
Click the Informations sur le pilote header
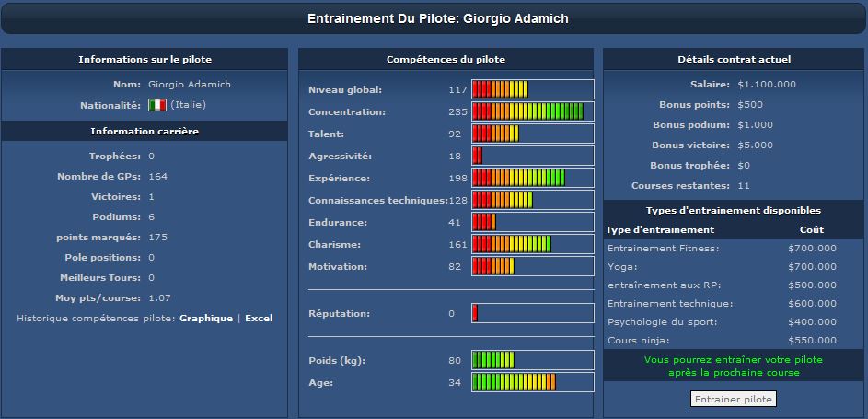point(145,59)
